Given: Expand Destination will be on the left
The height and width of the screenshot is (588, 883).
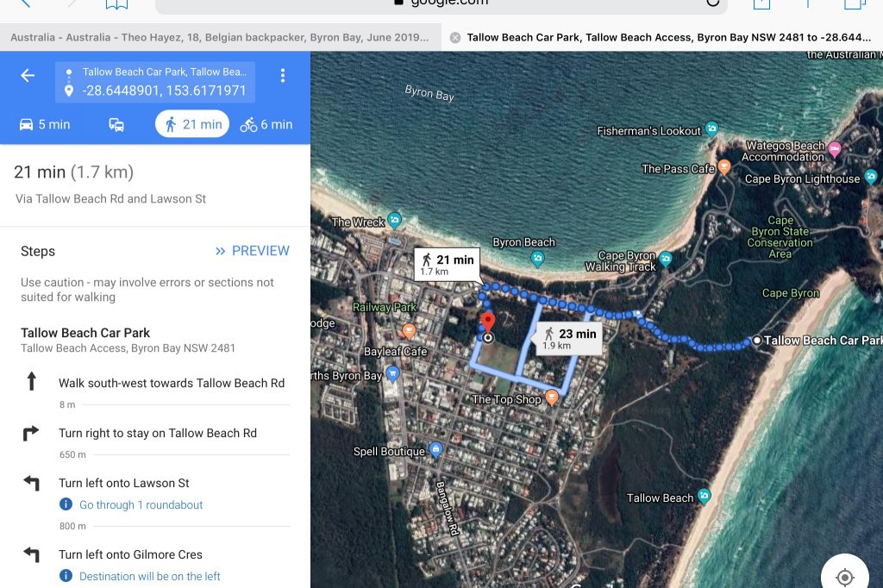Looking at the screenshot, I should click(149, 576).
